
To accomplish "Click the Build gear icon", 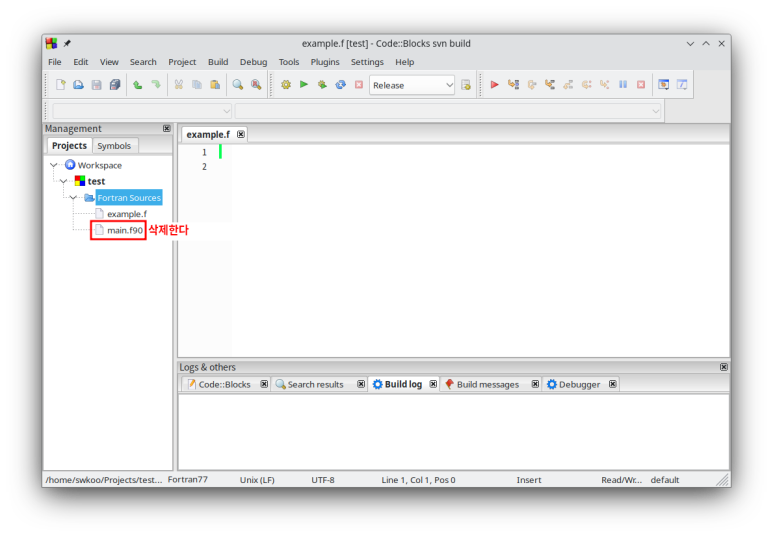I will (286, 85).
